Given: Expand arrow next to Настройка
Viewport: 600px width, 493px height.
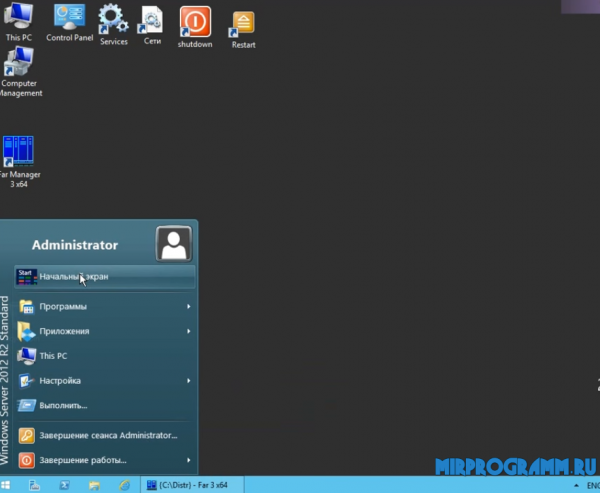Looking at the screenshot, I should click(189, 380).
